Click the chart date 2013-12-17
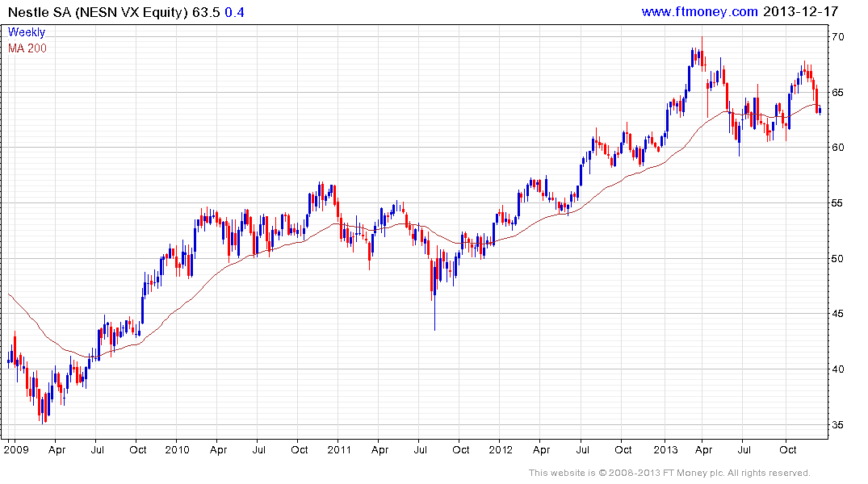 [x=800, y=11]
